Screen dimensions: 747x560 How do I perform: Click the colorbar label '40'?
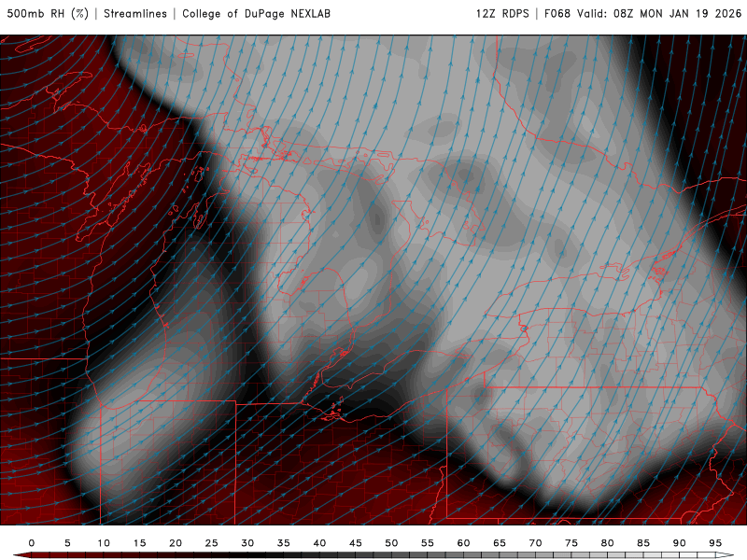click(319, 543)
